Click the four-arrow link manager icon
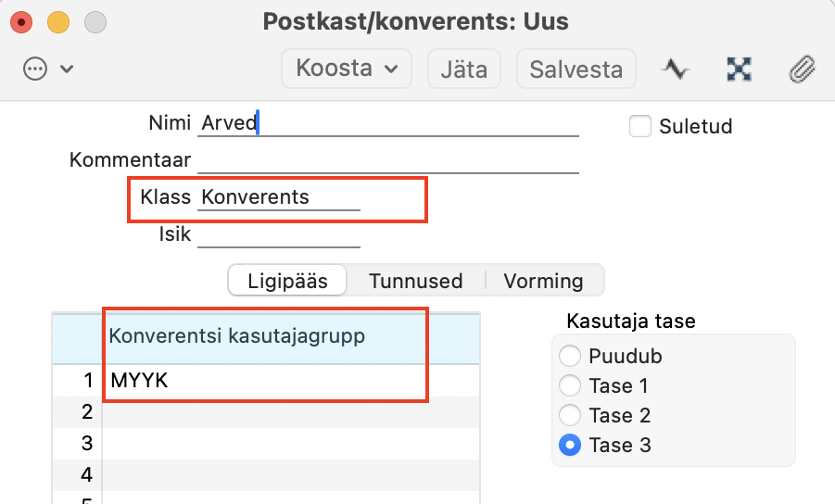This screenshot has width=835, height=504. pyautogui.click(x=739, y=69)
